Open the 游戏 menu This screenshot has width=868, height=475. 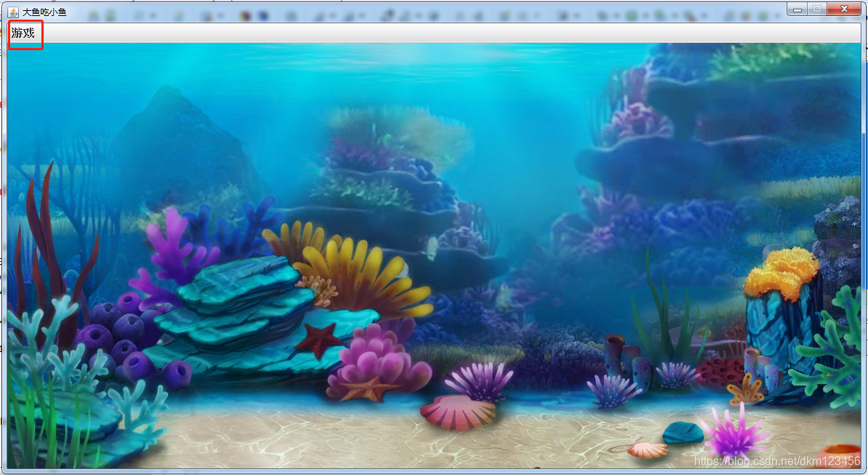[23, 33]
